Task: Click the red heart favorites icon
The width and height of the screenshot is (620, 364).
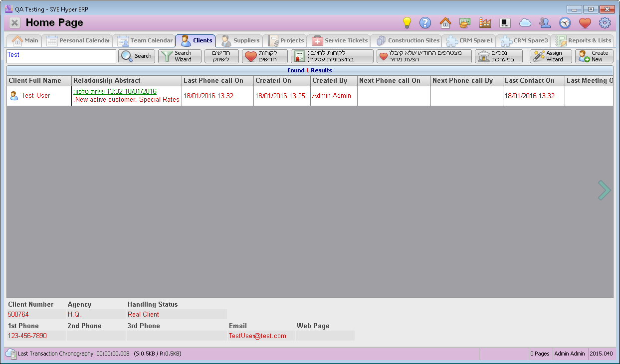Action: 585,22
